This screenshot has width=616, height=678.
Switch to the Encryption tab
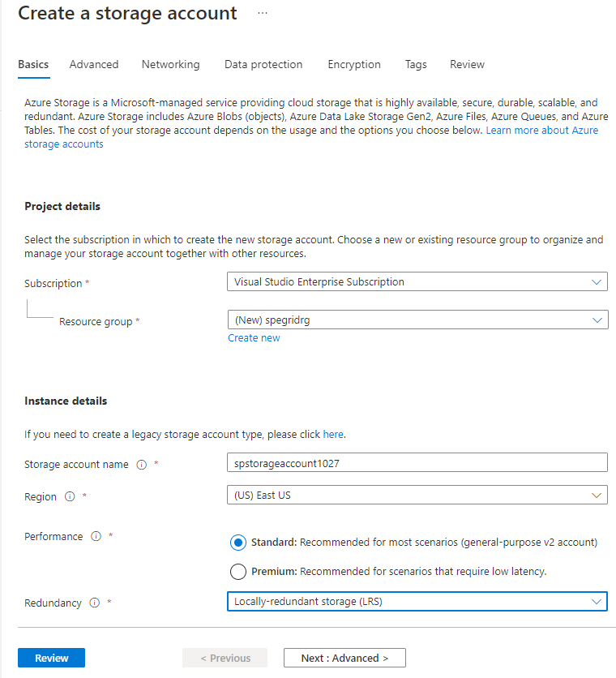point(354,65)
